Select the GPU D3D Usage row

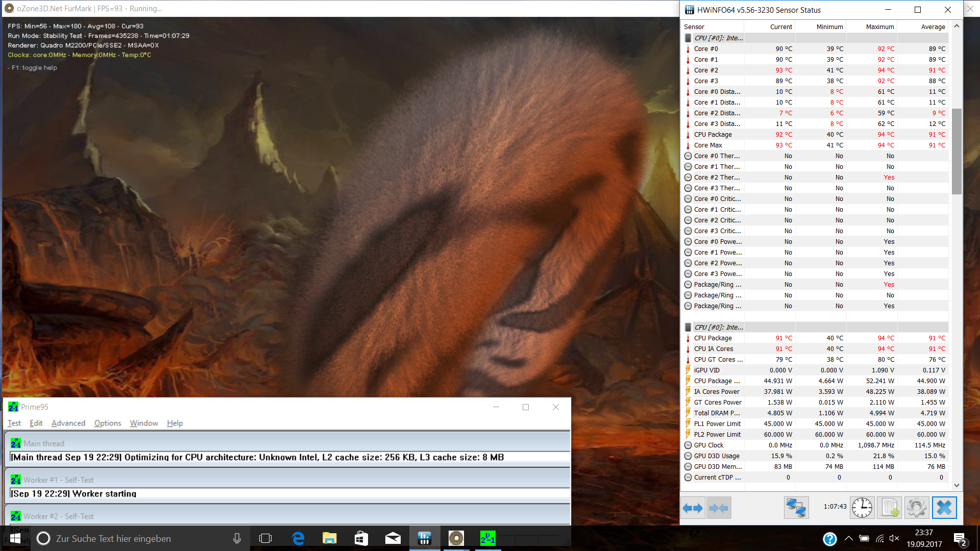tap(815, 456)
